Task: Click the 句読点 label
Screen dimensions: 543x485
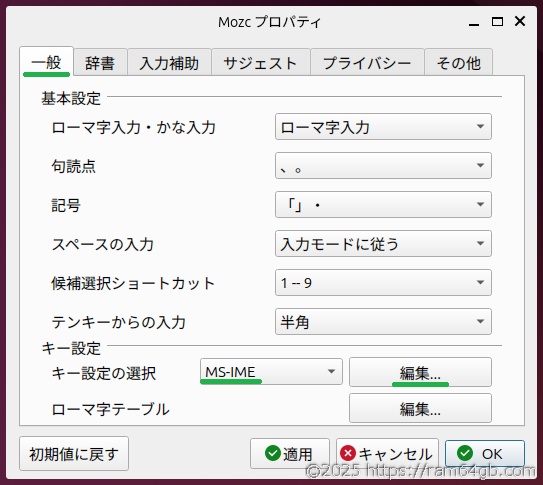Action: [73, 167]
